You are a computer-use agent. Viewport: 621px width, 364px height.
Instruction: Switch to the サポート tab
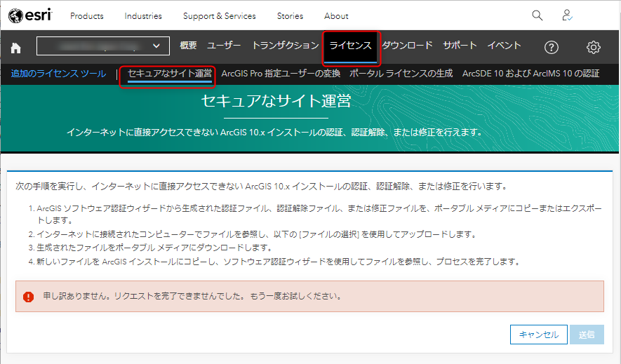coord(460,46)
